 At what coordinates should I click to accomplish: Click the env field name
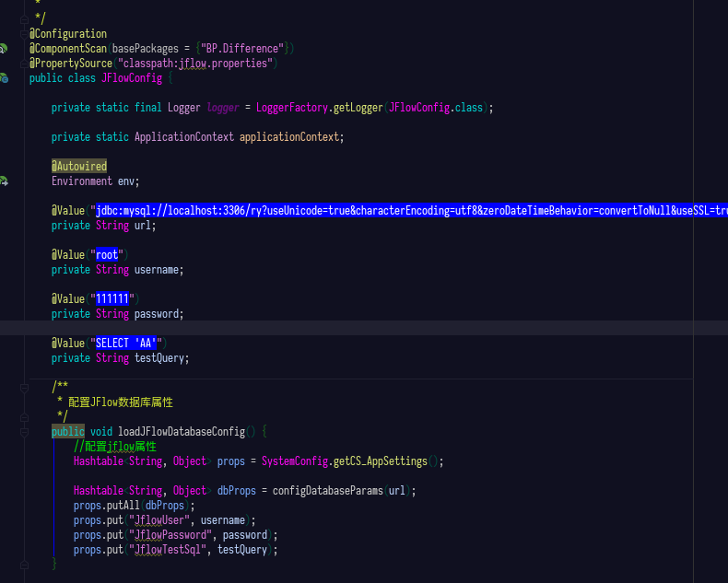point(126,181)
